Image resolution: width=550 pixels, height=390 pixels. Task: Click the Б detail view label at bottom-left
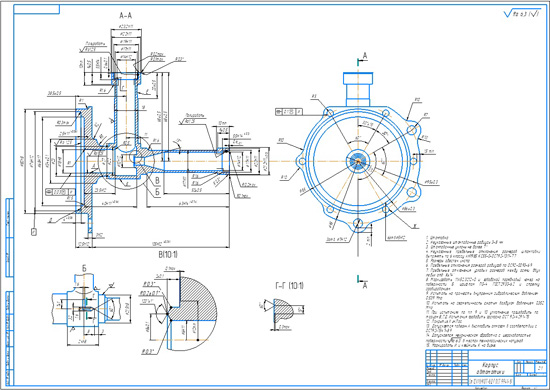tap(84, 269)
